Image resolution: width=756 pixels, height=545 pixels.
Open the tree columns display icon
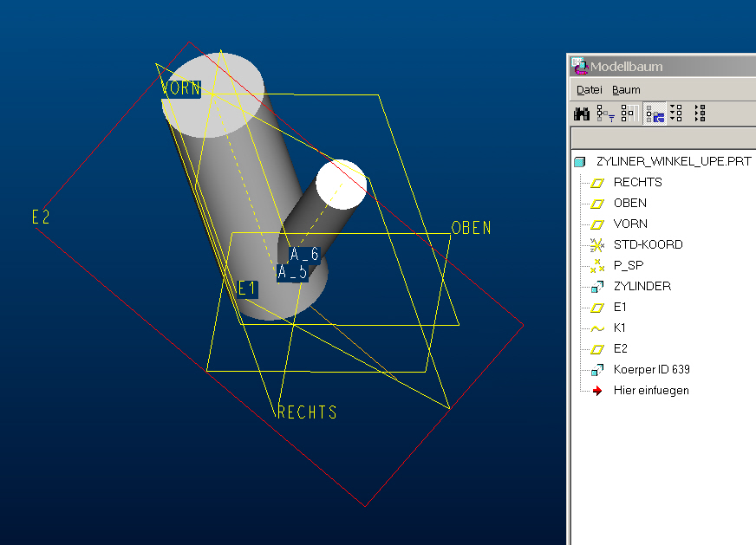point(629,114)
